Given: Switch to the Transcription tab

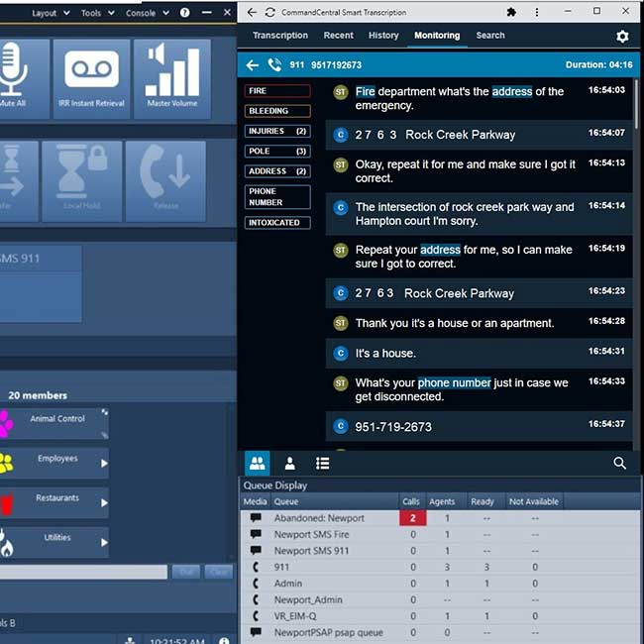Looking at the screenshot, I should tap(280, 36).
